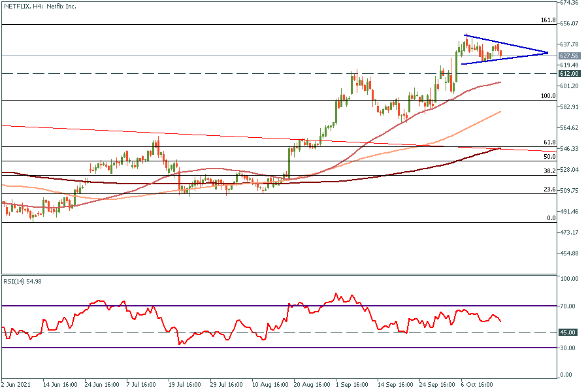This screenshot has height=392, width=588.
Task: Click the 23.6 Fibonacci level label
Action: [x=549, y=189]
